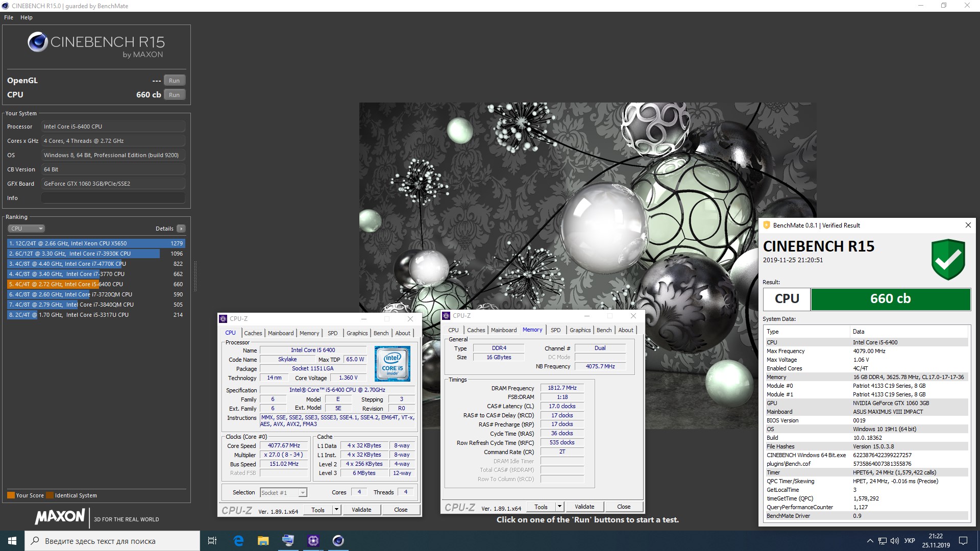Click the BenchMate title bar shield icon
Viewport: 980px width, 551px height.
coord(766,225)
